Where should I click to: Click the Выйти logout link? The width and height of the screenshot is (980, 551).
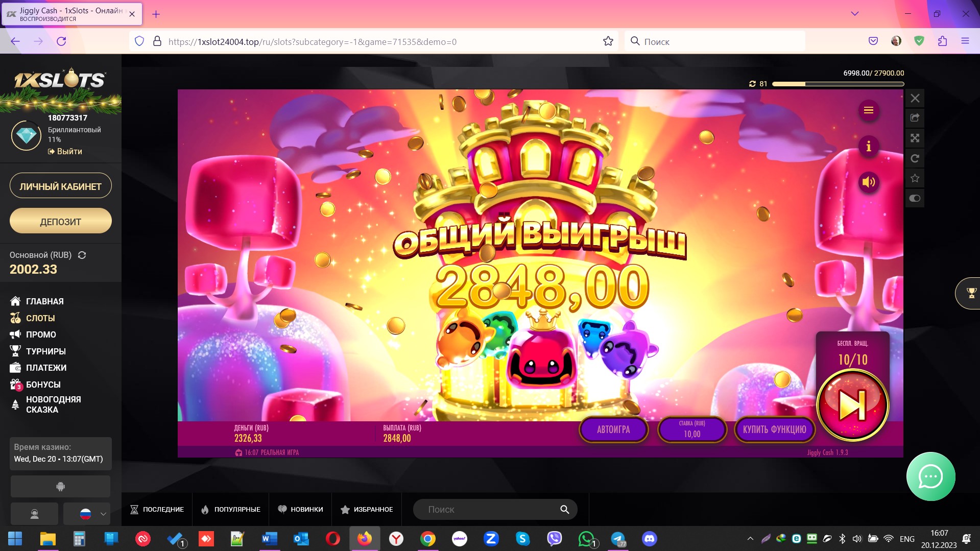(65, 151)
